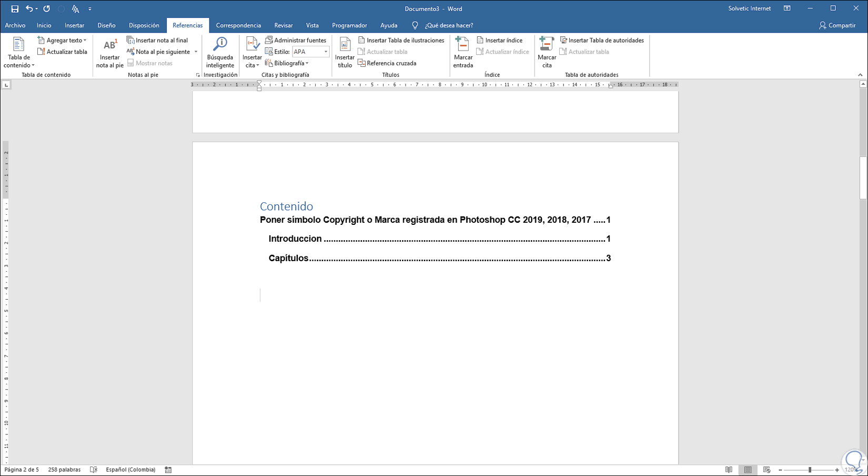Viewport: 868px width, 476px height.
Task: Insert a footnote with Insertar nota al pie
Action: [x=109, y=53]
